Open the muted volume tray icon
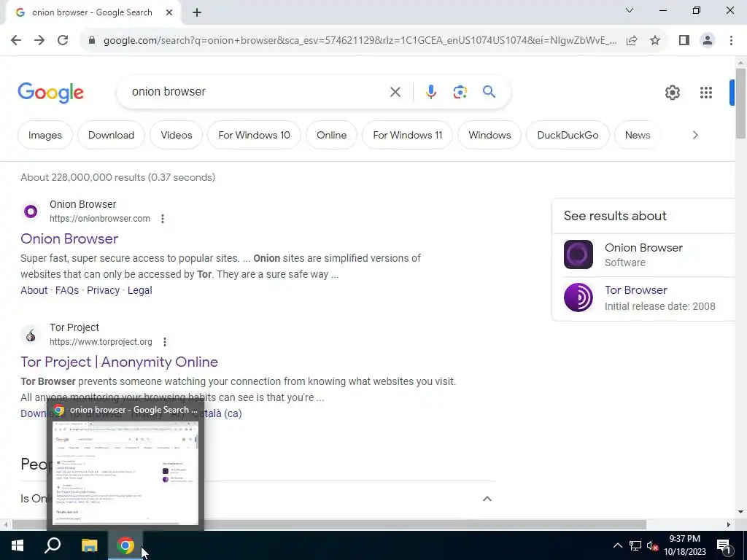Screen dimensions: 747x560 653,545
